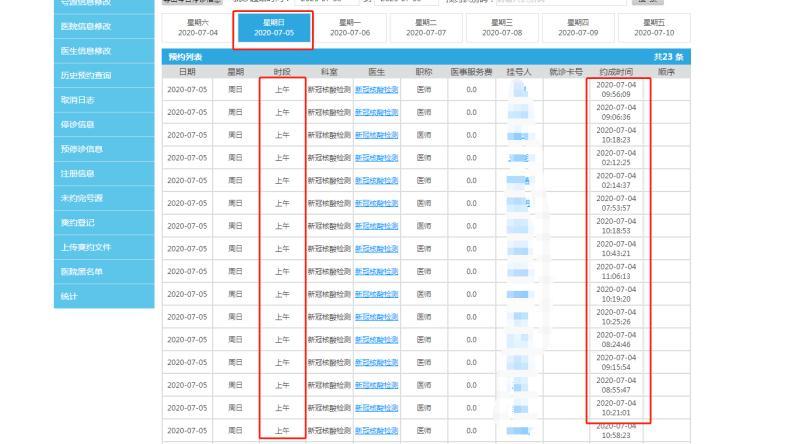Open doctor link in the 08:55:47 row
Image resolution: width=800 pixels, height=444 pixels.
pyautogui.click(x=377, y=385)
